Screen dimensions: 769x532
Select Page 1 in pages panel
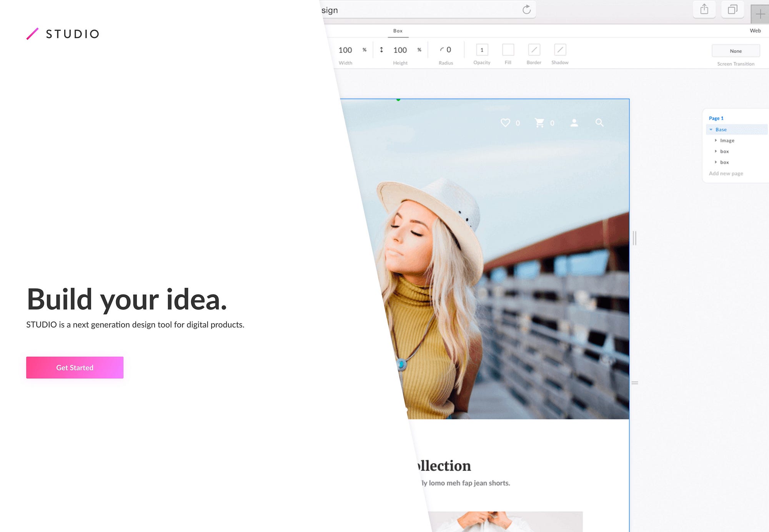[x=716, y=118]
